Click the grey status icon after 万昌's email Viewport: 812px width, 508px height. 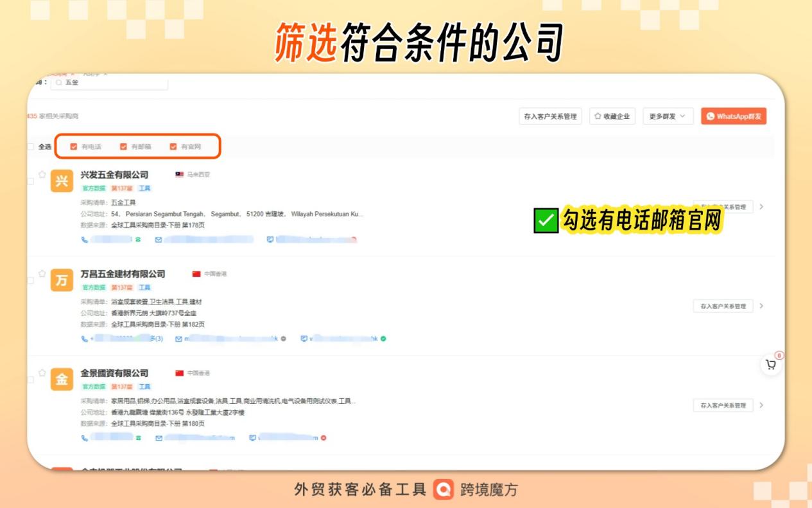click(284, 338)
